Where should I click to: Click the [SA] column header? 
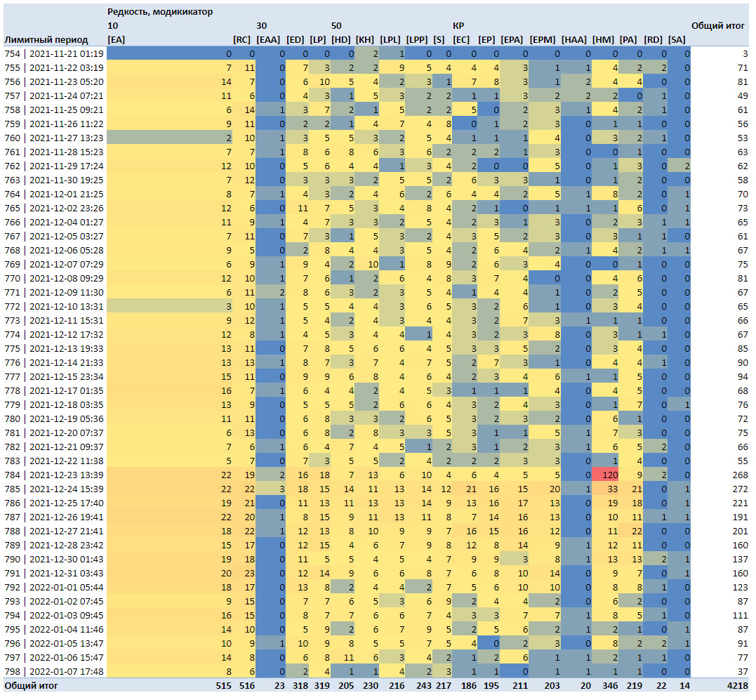677,39
